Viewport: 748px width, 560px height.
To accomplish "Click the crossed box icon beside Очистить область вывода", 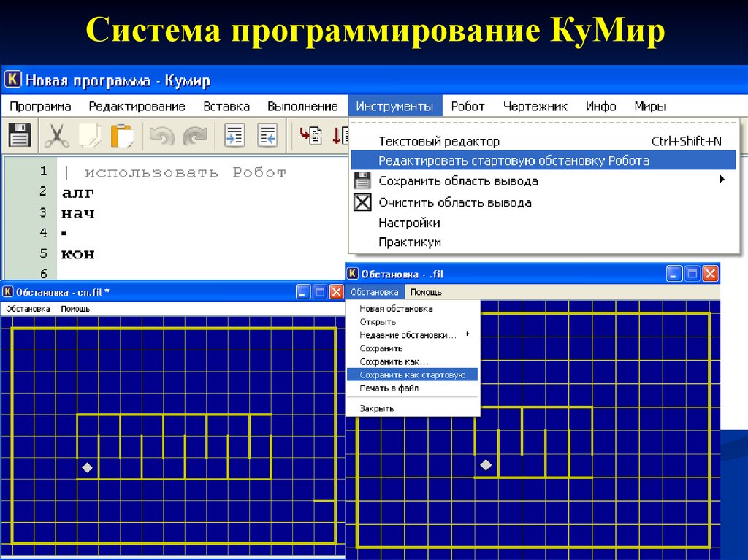I will pyautogui.click(x=362, y=202).
